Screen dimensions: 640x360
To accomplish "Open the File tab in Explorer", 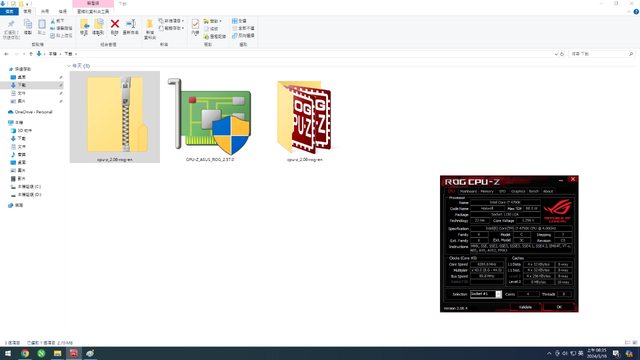I will pos(9,11).
